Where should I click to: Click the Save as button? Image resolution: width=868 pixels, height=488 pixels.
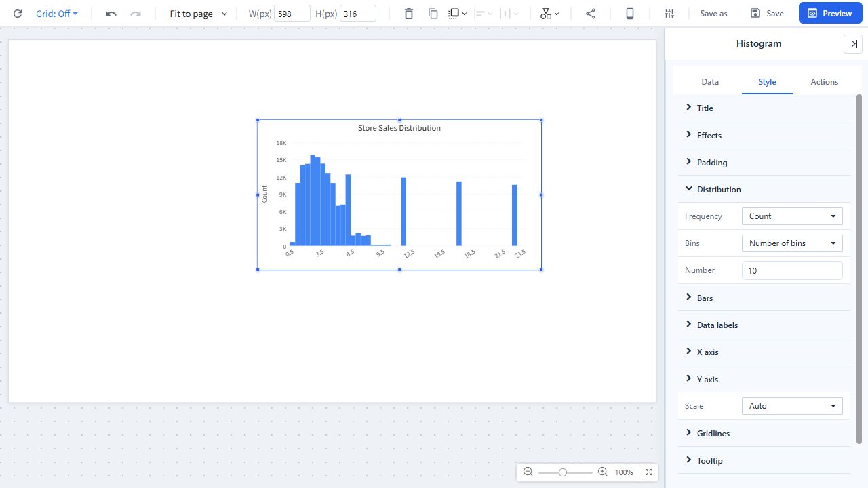pyautogui.click(x=713, y=14)
